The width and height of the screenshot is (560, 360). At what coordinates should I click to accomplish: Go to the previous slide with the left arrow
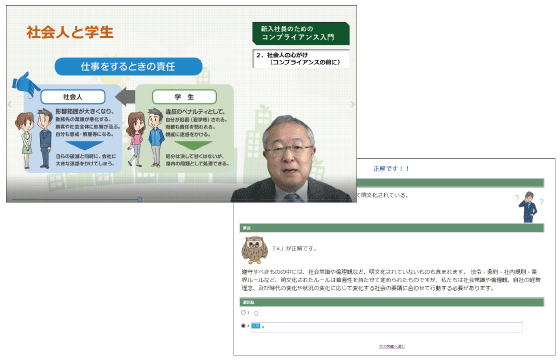(x=10, y=104)
